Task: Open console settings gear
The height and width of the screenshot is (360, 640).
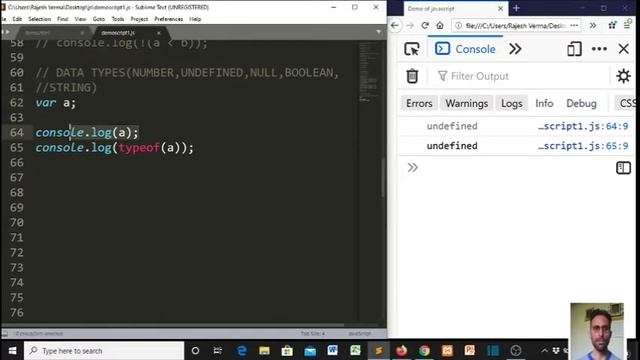Action: (623, 76)
